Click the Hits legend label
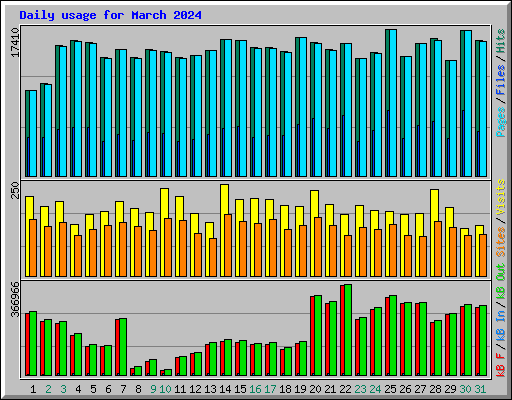The width and height of the screenshot is (512, 400). (x=501, y=41)
